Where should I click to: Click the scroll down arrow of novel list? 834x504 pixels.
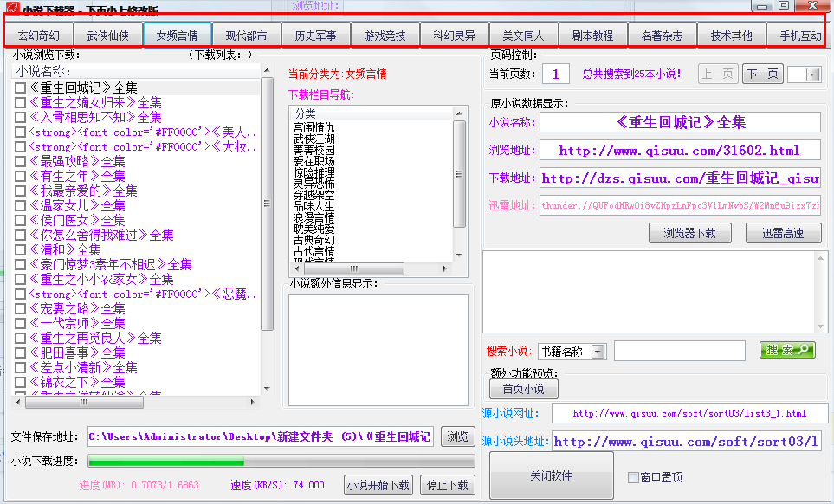[267, 389]
